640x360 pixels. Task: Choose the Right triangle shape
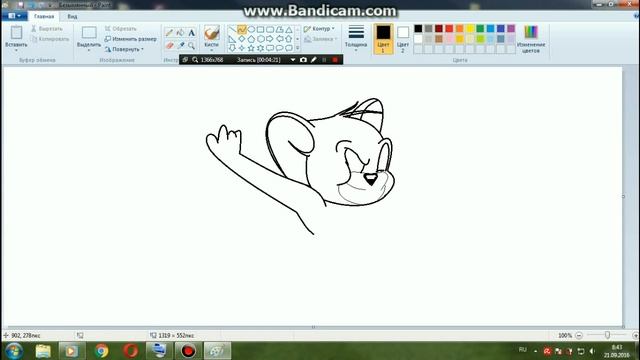point(232,39)
